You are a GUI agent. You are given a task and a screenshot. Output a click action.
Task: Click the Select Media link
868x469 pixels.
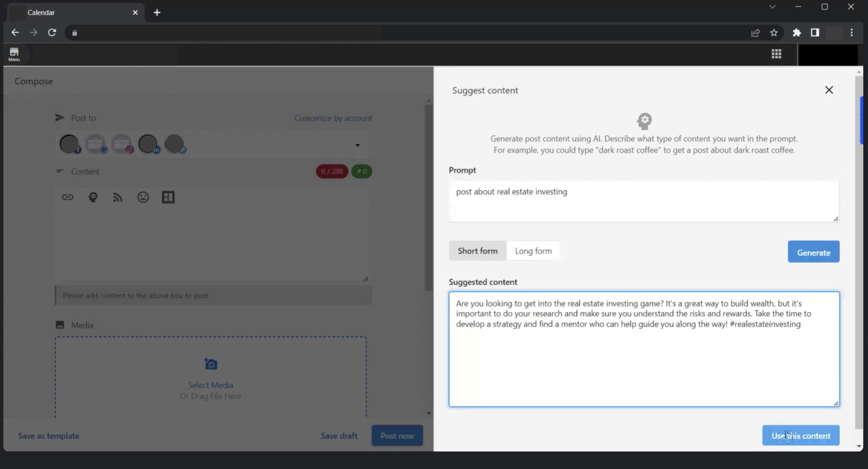coord(211,385)
